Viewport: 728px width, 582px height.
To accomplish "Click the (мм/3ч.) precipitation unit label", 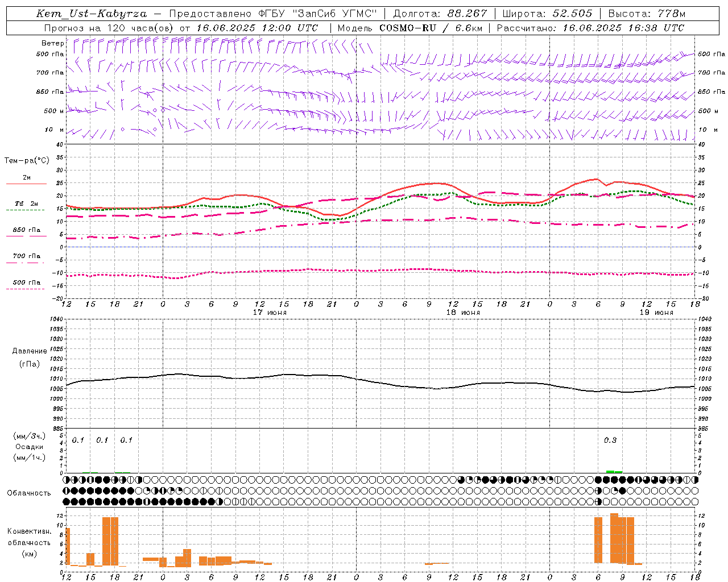I will click(30, 436).
